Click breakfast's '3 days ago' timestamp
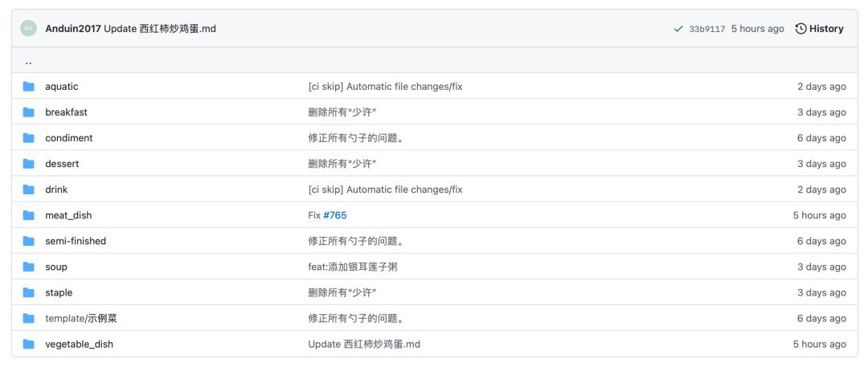The height and width of the screenshot is (367, 868). tap(821, 112)
